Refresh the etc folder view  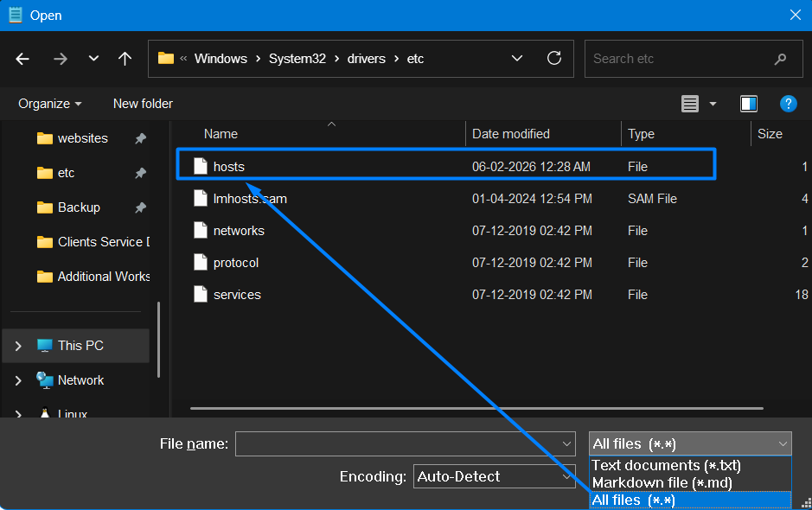tap(553, 58)
